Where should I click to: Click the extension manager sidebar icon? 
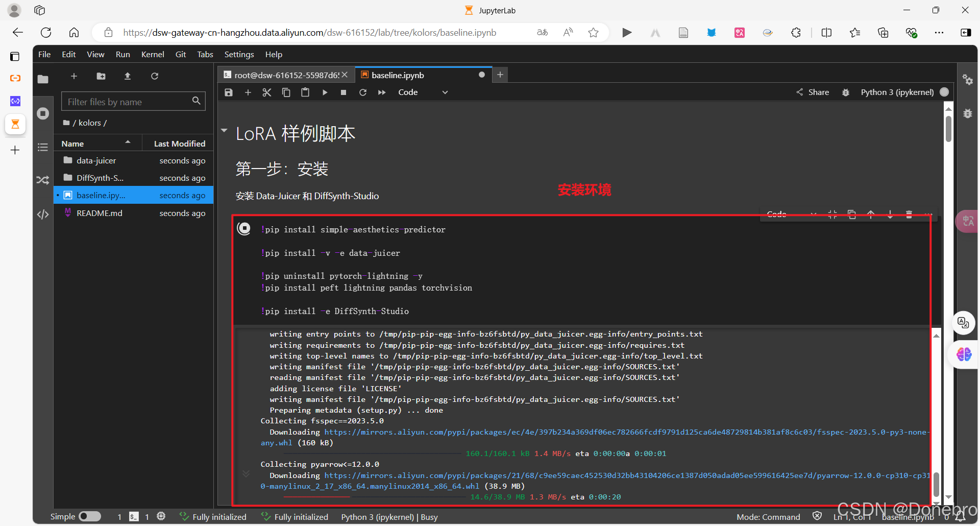[43, 180]
